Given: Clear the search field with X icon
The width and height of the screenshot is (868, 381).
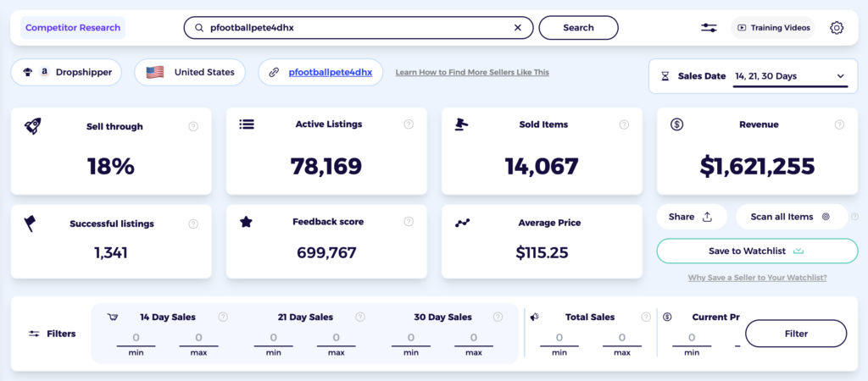Looking at the screenshot, I should tap(518, 28).
